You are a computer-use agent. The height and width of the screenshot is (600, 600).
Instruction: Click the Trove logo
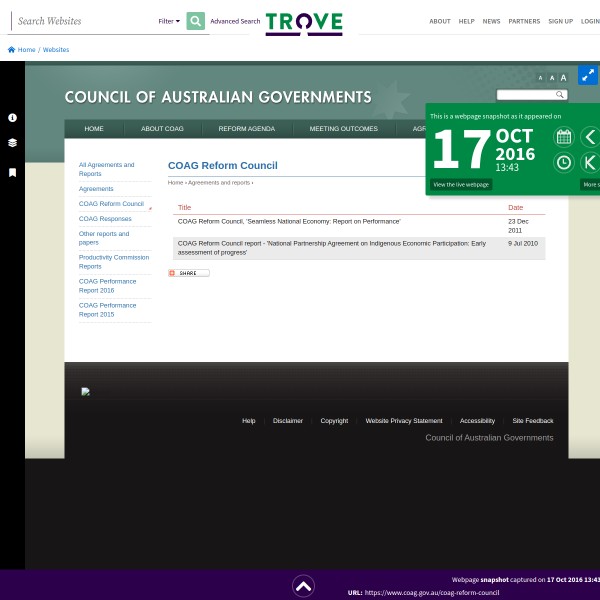(304, 22)
